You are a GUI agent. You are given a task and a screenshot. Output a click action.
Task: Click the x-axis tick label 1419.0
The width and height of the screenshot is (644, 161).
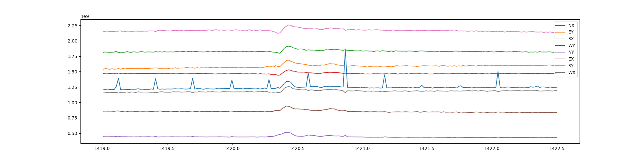click(102, 149)
